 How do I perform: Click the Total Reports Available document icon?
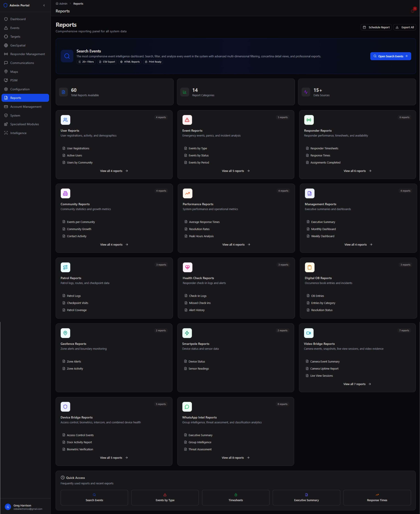(x=63, y=92)
